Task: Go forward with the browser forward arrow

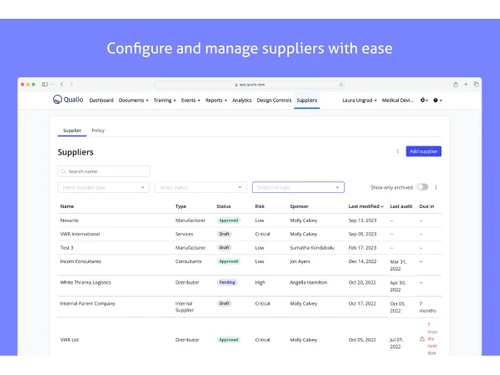Action: (71, 84)
